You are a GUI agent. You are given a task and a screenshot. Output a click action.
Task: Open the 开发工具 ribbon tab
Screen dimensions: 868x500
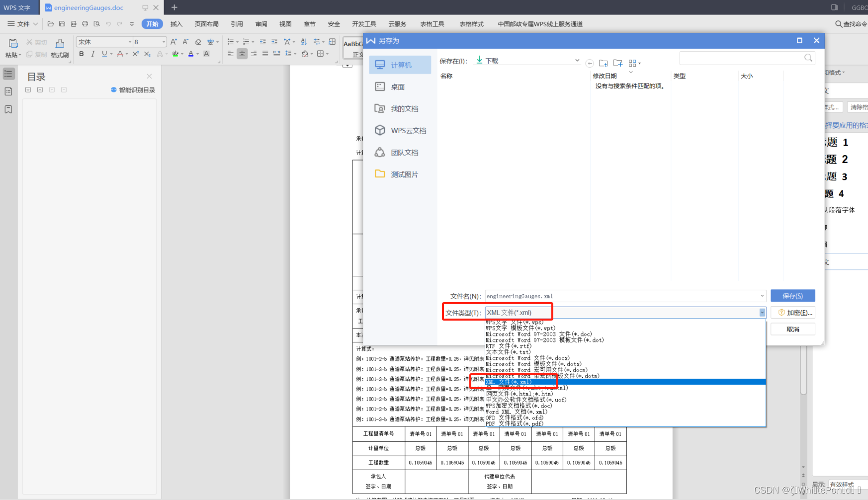point(364,23)
